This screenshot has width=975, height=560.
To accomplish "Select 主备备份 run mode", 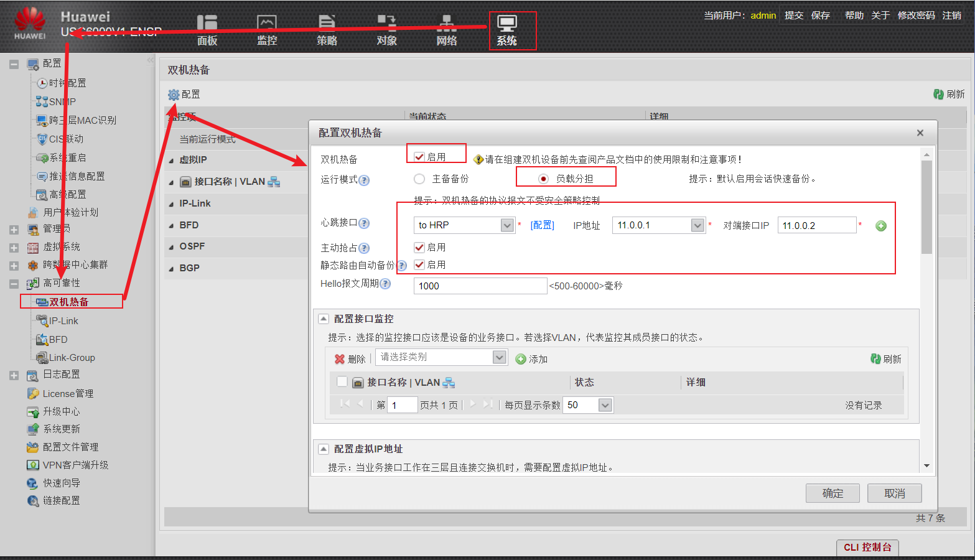I will click(419, 179).
